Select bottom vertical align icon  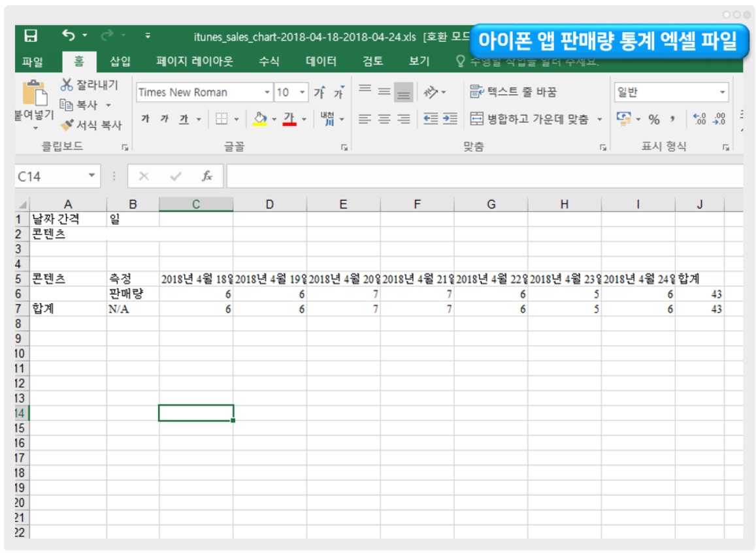(x=404, y=93)
